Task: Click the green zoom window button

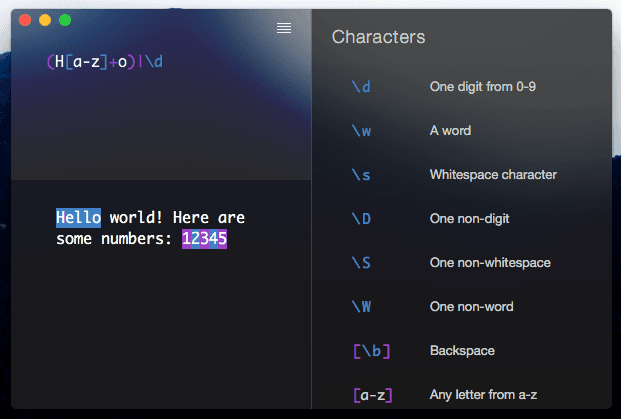Action: pos(65,20)
